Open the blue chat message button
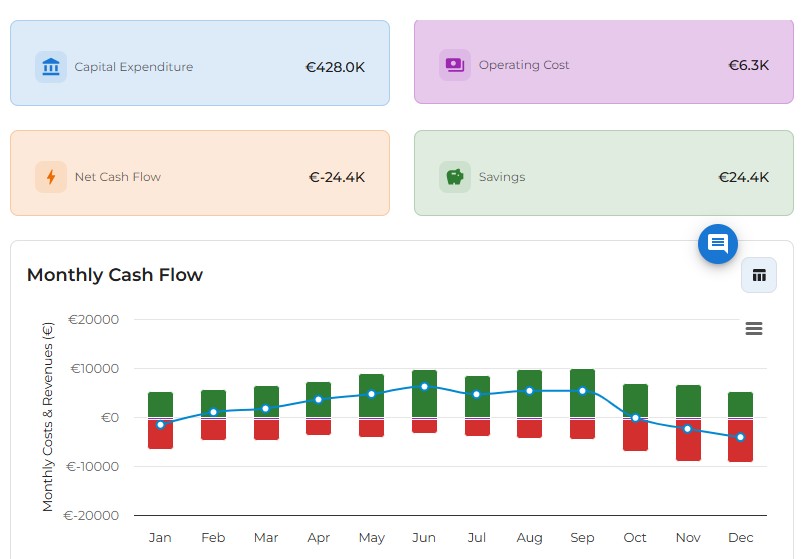Screen dimensions: 810x559 (717, 244)
